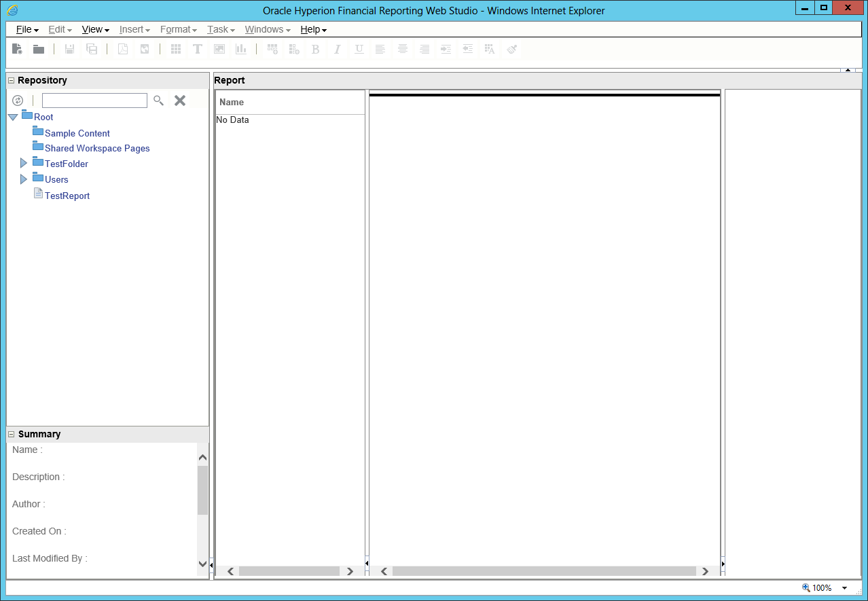Open the File menu
Viewport: 868px width, 601px height.
27,29
